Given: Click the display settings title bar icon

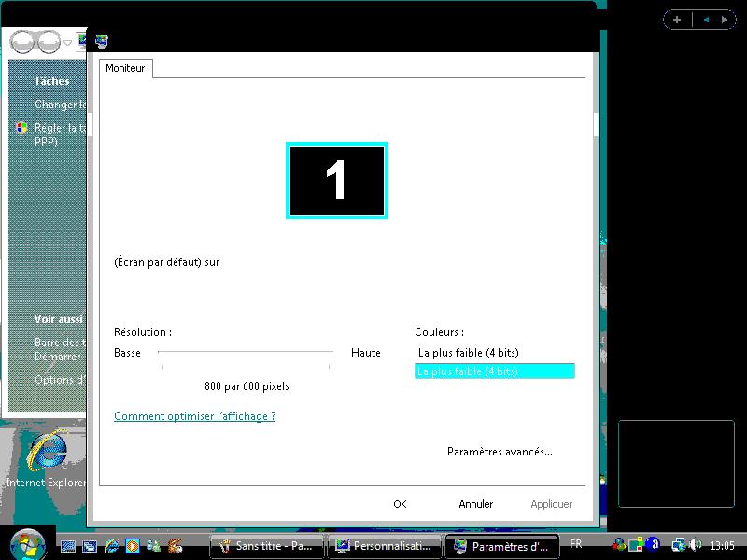Looking at the screenshot, I should coord(102,41).
